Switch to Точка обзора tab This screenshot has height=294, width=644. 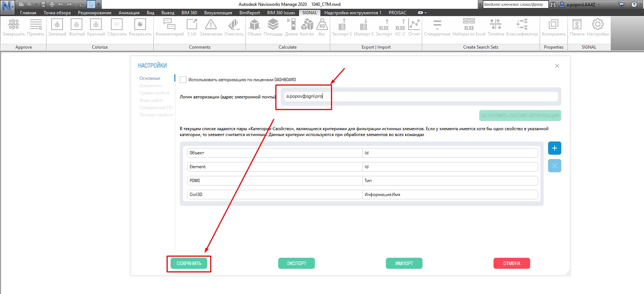click(x=57, y=13)
